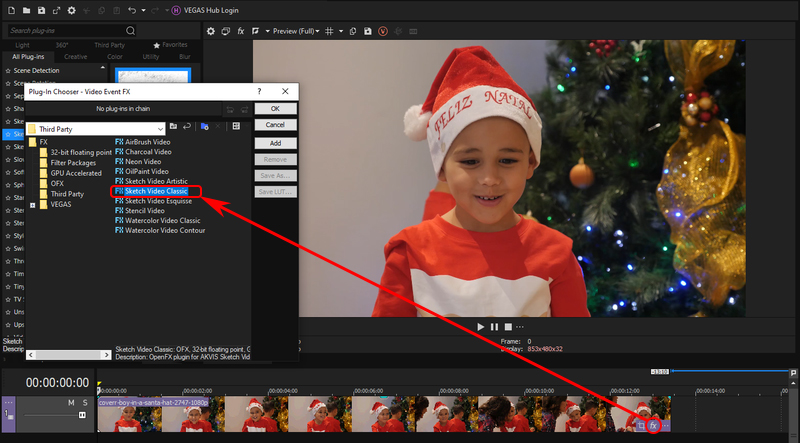Copy preview snapshot to clipboard
The height and width of the screenshot is (443, 800).
(x=353, y=31)
